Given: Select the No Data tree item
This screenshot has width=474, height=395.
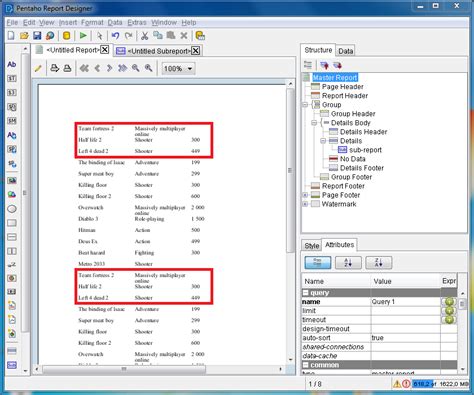Looking at the screenshot, I should click(x=352, y=159).
